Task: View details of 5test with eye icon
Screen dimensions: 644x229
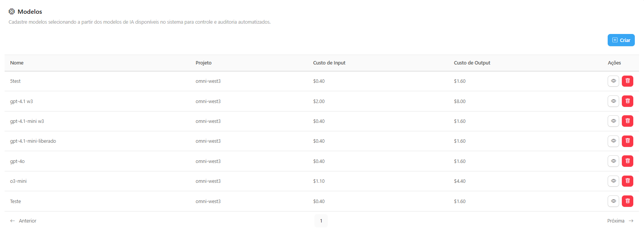Action: pyautogui.click(x=613, y=81)
